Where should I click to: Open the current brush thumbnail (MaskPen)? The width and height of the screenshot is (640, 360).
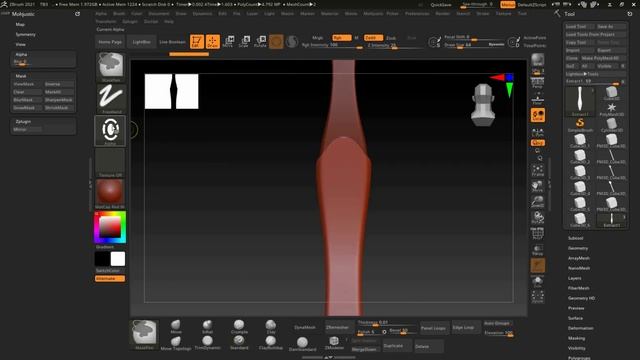coord(110,67)
